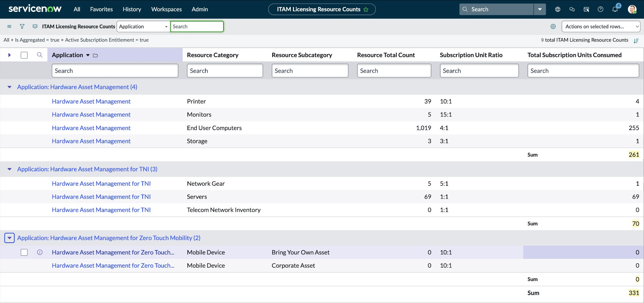Click Total Subscription Units Consumed search box
The image size is (644, 303).
coord(583,71)
